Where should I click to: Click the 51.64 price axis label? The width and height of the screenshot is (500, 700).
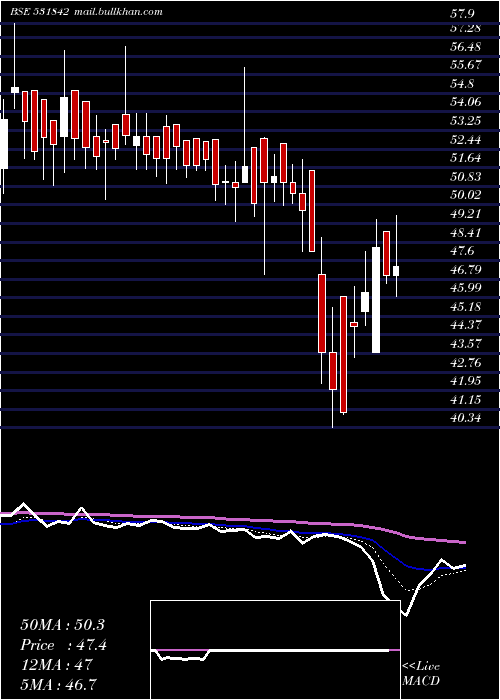pyautogui.click(x=466, y=158)
